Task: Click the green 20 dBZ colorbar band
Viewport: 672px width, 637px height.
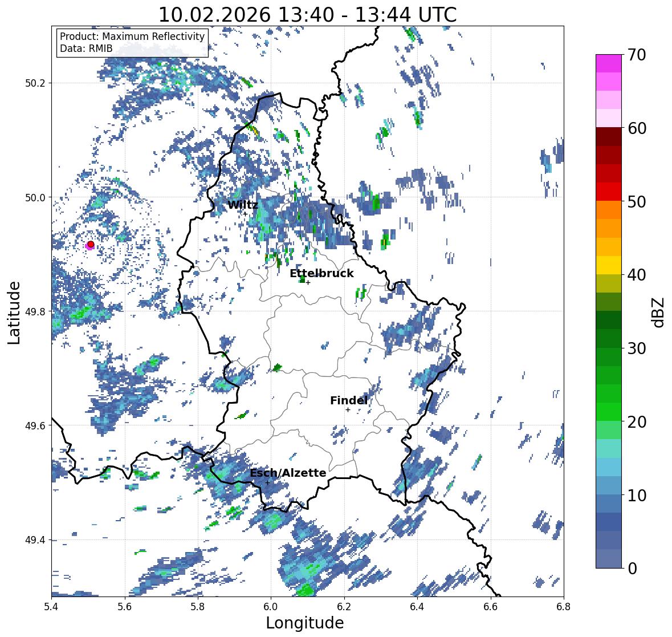Action: click(608, 412)
